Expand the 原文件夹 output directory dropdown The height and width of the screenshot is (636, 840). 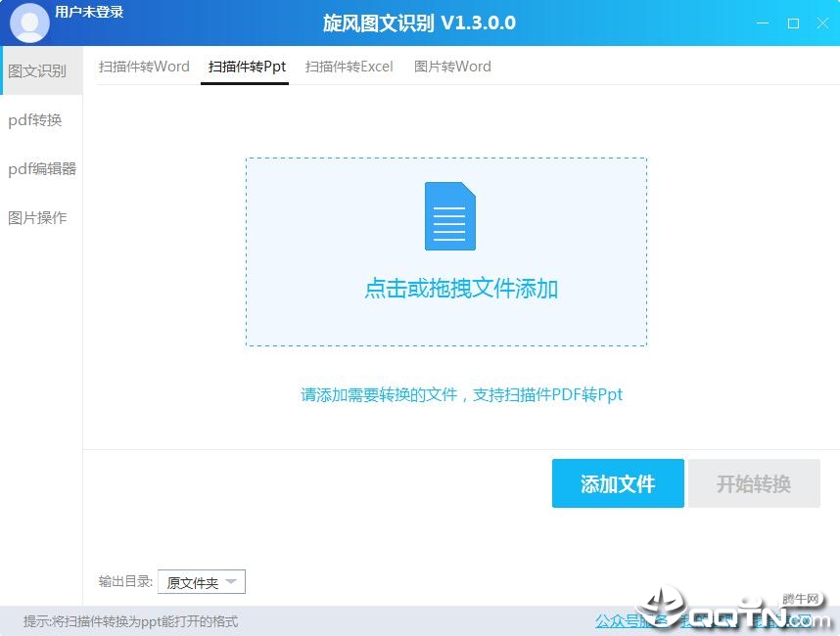coord(200,582)
